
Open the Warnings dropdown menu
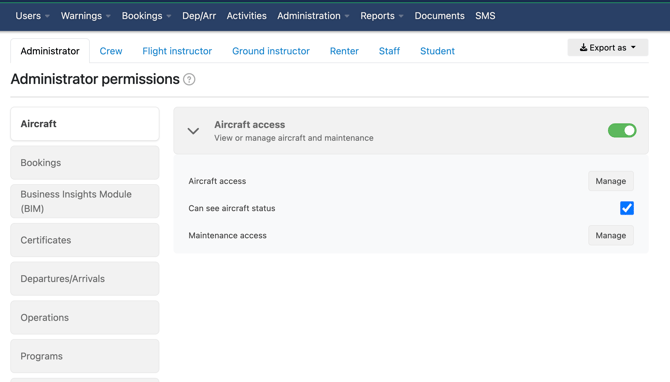coord(85,16)
